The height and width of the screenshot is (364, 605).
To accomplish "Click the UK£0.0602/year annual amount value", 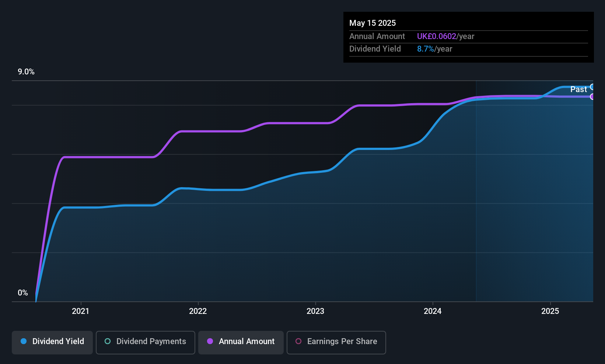I will tap(445, 36).
